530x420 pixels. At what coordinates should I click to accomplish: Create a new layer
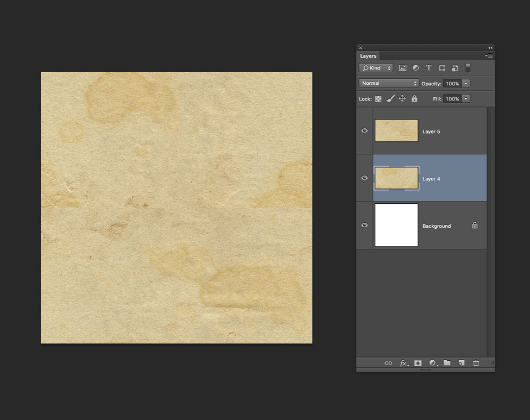462,363
